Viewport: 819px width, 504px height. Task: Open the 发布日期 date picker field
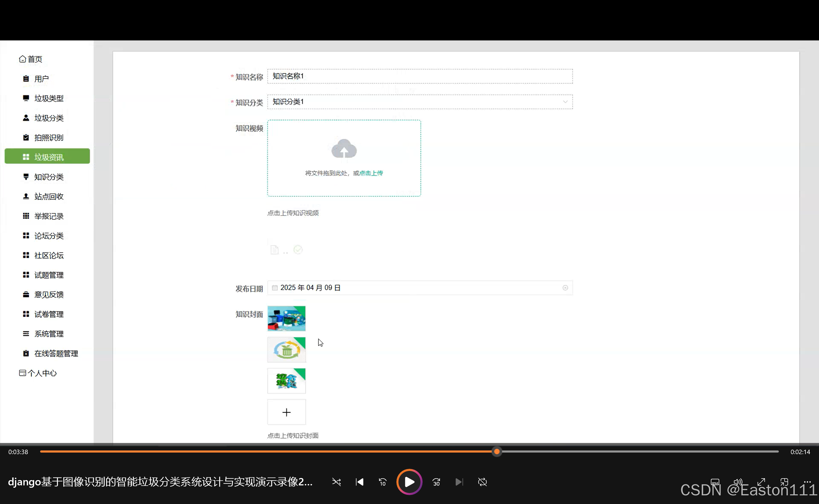coord(420,288)
